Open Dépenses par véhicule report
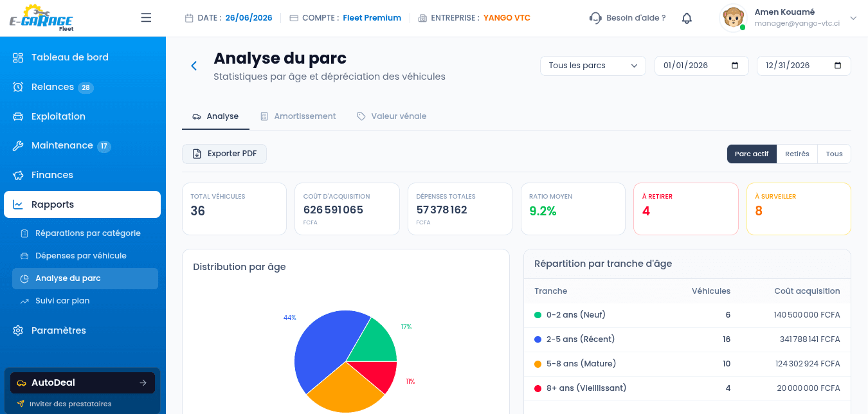 (85, 255)
